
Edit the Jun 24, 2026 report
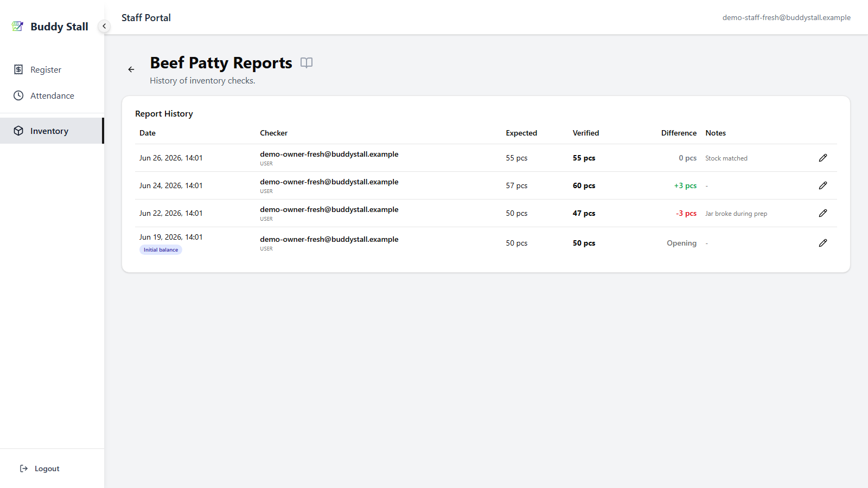823,185
